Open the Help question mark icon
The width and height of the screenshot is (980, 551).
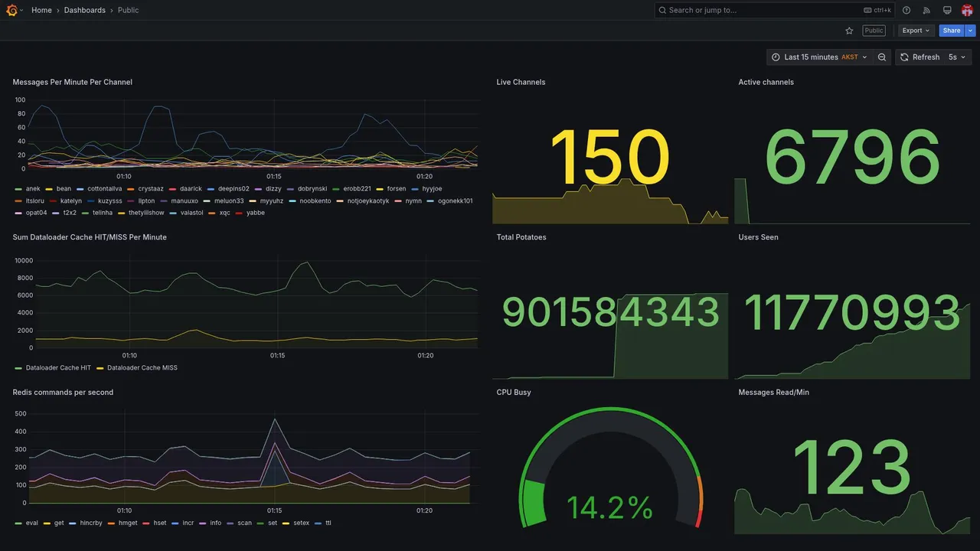[x=906, y=10]
